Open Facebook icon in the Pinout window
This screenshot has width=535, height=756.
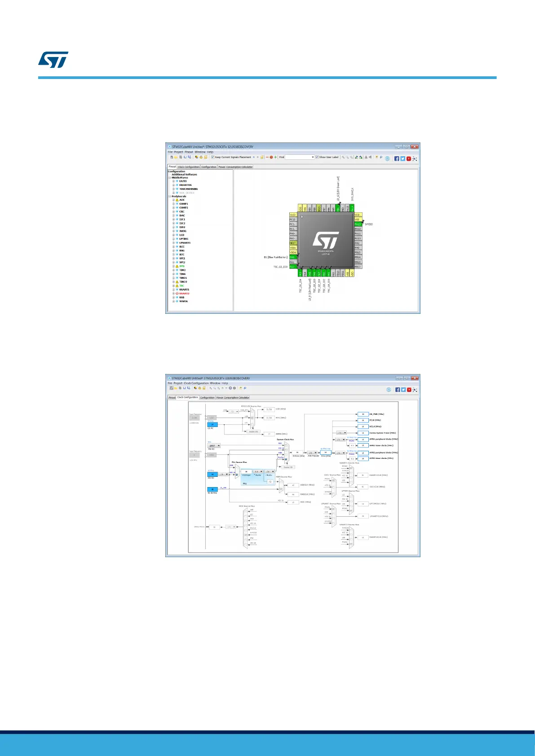coord(397,158)
